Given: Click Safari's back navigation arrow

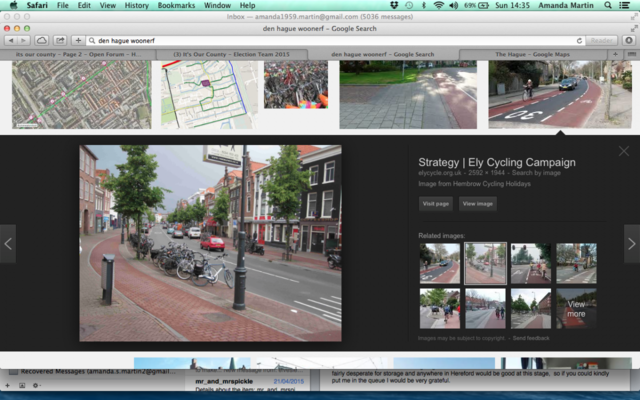Looking at the screenshot, I should click(11, 40).
